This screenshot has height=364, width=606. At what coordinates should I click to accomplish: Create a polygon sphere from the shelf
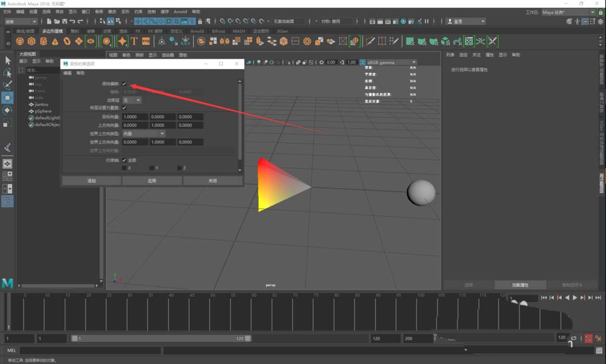click(x=20, y=41)
